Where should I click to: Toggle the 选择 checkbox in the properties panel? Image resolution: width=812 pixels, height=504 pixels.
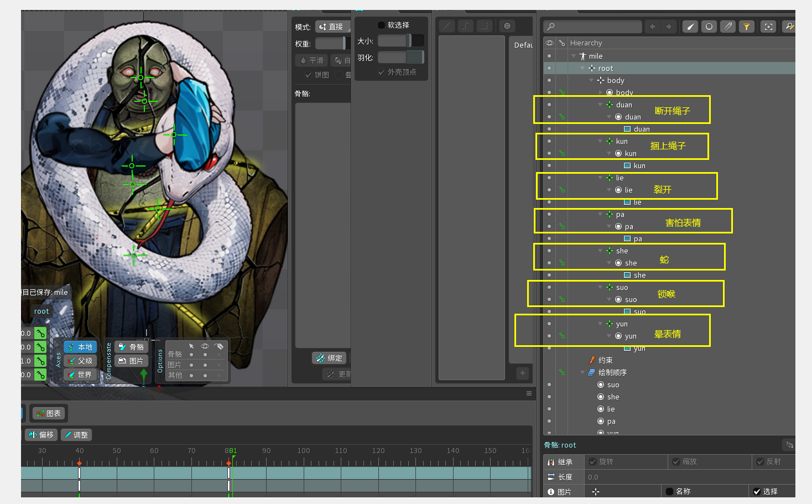(757, 491)
